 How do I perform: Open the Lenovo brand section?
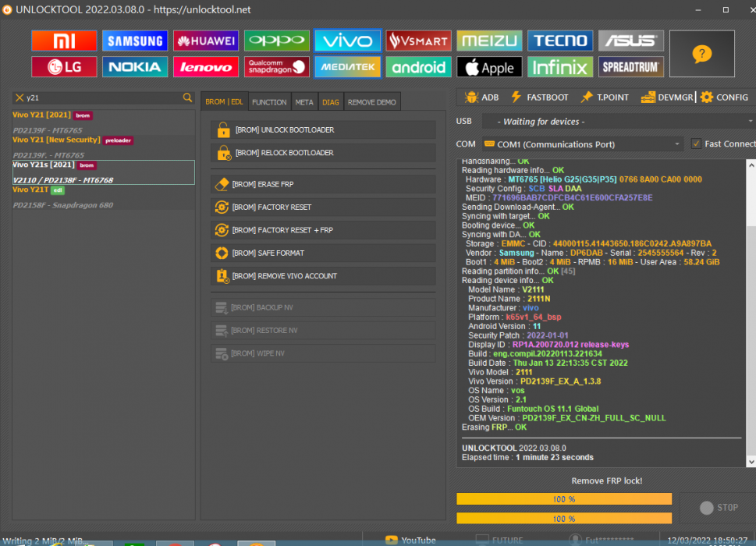pos(206,67)
